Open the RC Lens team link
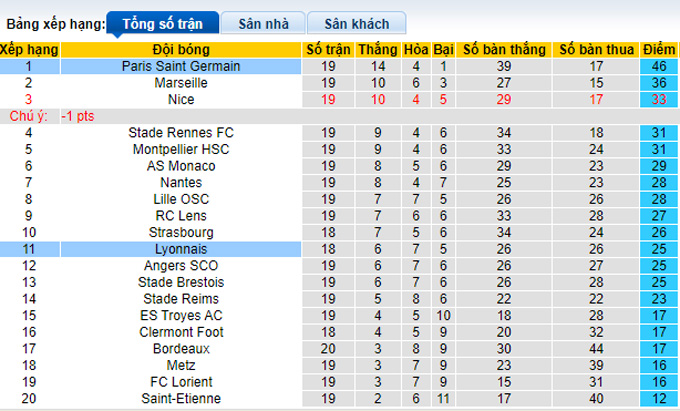The image size is (680, 411). pyautogui.click(x=181, y=216)
